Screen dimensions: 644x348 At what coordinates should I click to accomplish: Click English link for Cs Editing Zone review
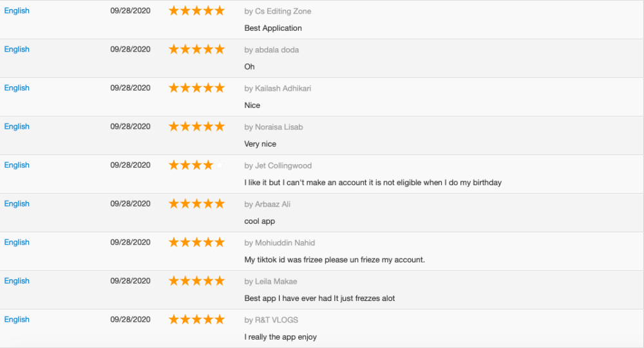click(17, 11)
